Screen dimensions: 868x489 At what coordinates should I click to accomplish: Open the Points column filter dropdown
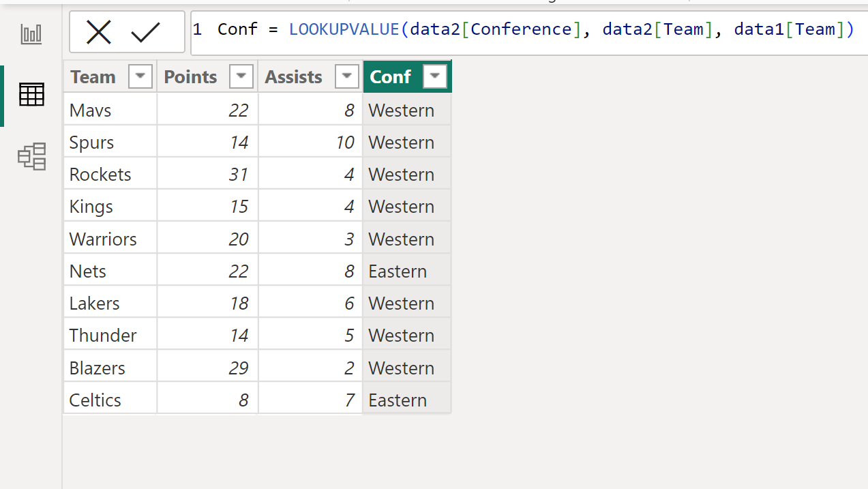click(x=241, y=77)
